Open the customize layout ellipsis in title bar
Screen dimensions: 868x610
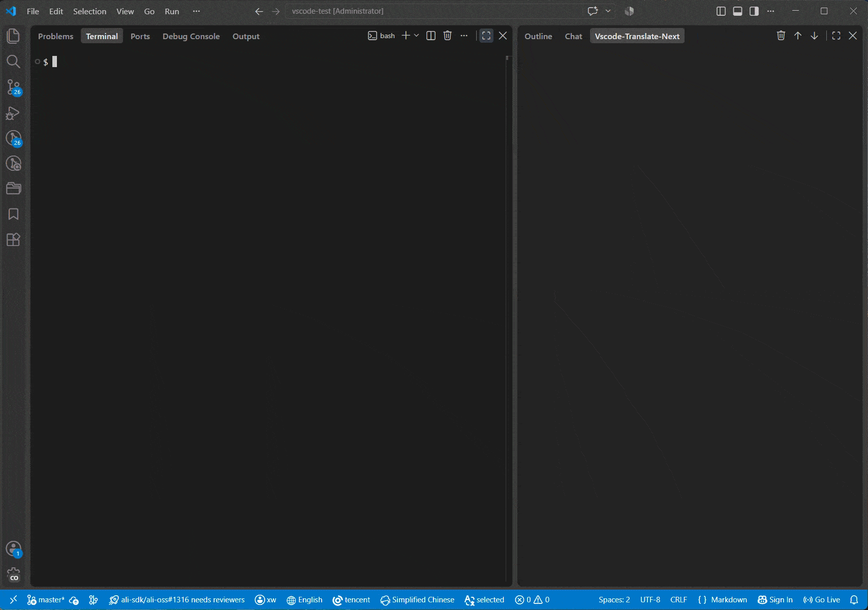770,11
